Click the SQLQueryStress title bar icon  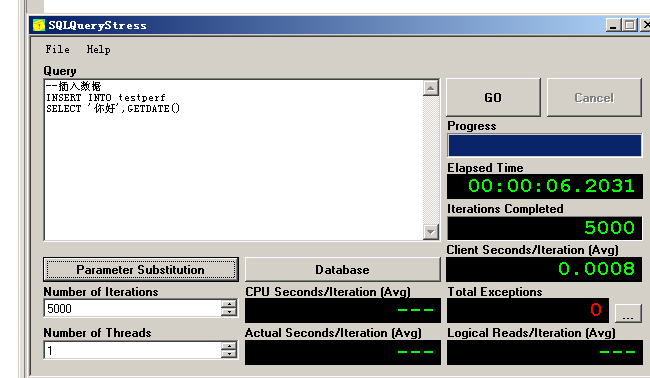click(x=39, y=25)
